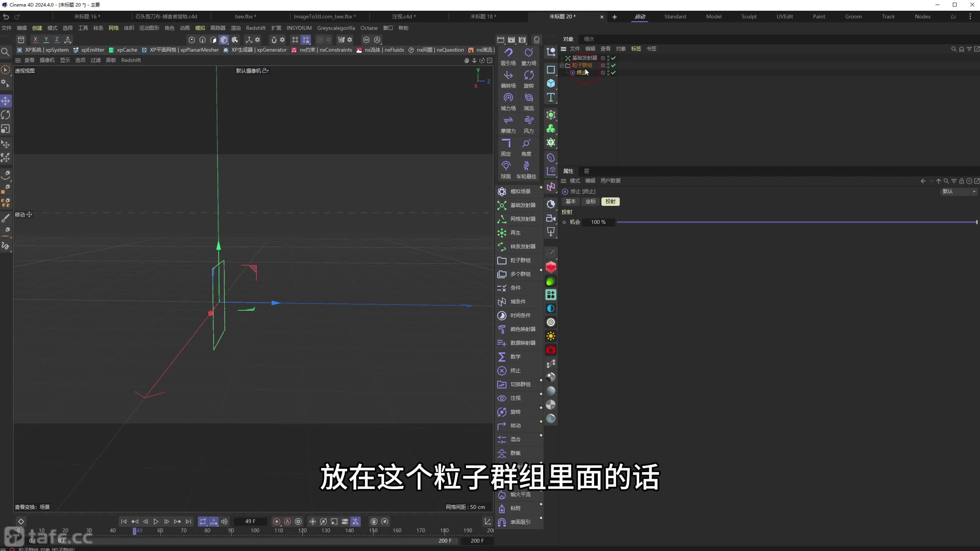Click the 机会 100 % value field
Screen dimensions: 980x551
tap(598, 222)
